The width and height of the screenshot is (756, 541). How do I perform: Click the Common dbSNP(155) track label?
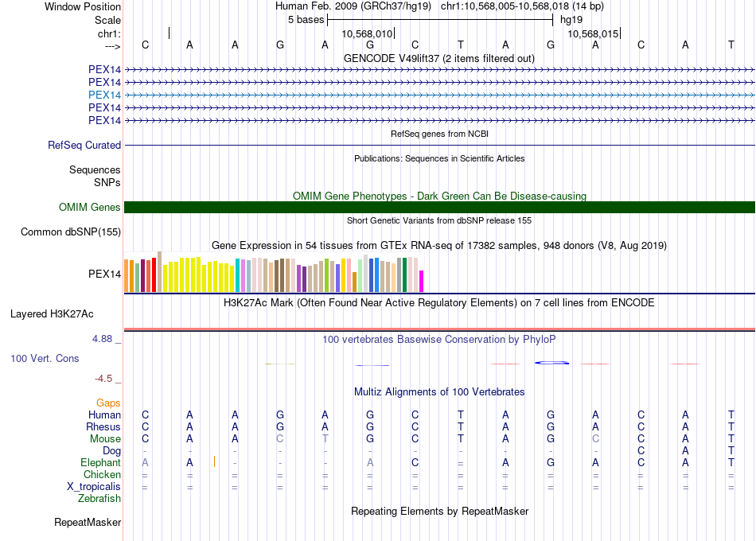71,232
